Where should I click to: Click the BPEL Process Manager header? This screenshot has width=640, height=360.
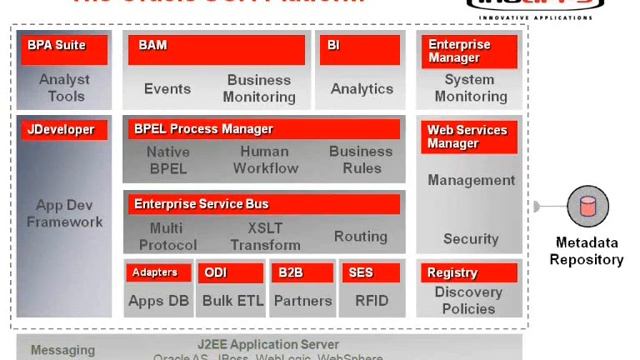[264, 129]
